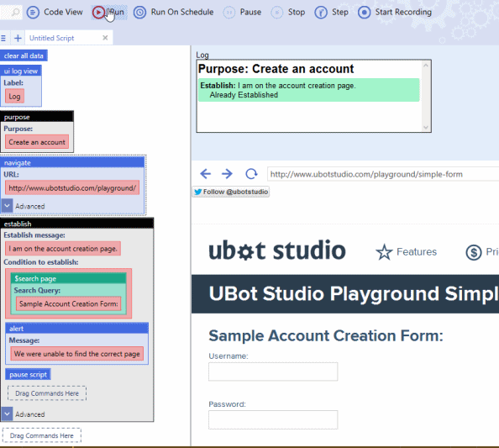Edit the alert Message field
This screenshot has height=448, width=499.
pyautogui.click(x=76, y=354)
